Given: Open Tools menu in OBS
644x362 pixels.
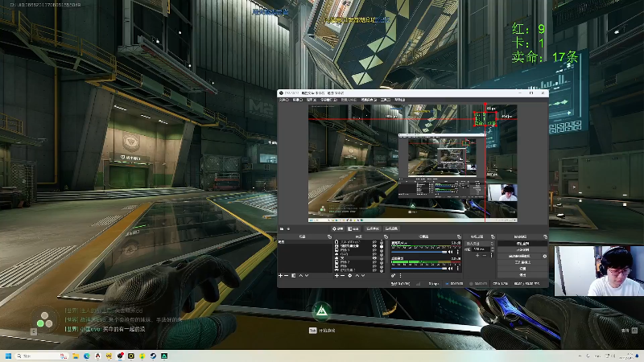Looking at the screenshot, I should [386, 100].
